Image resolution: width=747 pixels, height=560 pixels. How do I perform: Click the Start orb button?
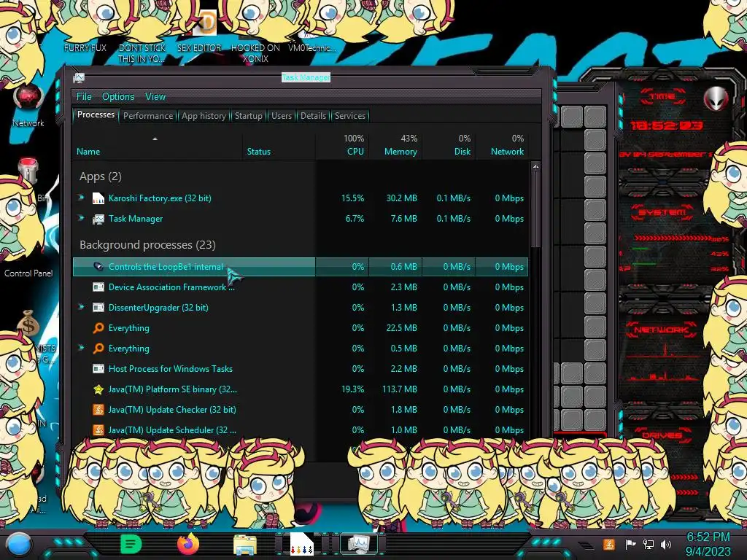coord(20,545)
